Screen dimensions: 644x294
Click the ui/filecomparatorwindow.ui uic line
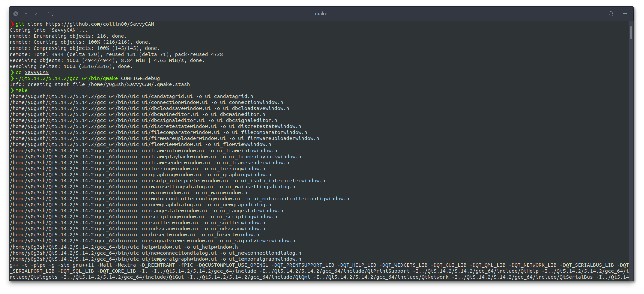point(158,132)
